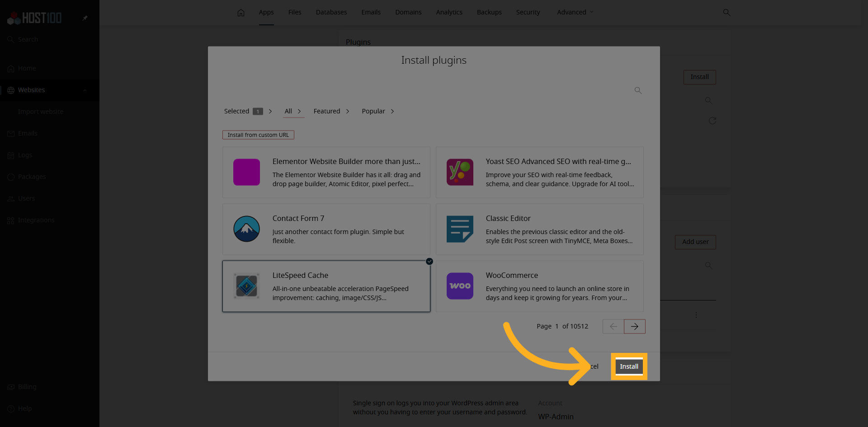Screen dimensions: 868x427
Task: Open the Domains menu
Action: click(x=408, y=12)
